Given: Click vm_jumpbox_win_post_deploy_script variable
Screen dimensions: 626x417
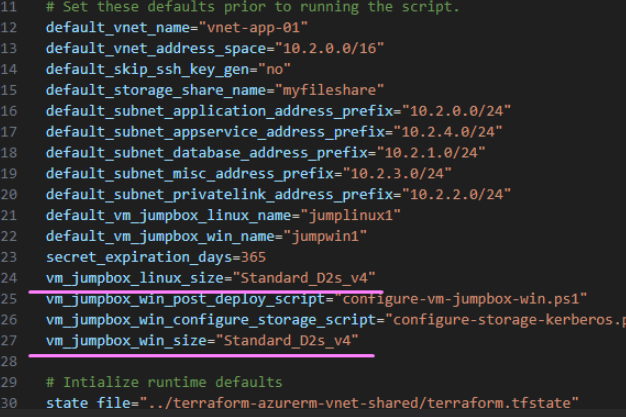Looking at the screenshot, I should point(186,299).
